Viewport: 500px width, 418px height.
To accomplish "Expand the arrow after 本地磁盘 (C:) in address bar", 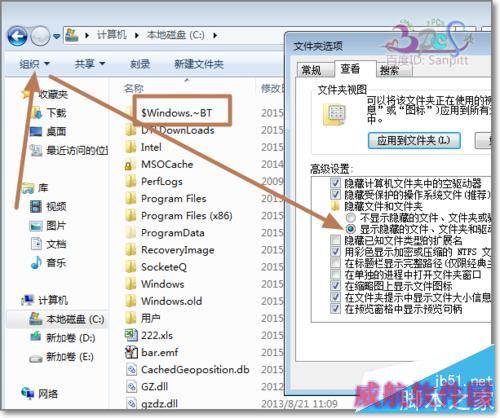I will 215,35.
